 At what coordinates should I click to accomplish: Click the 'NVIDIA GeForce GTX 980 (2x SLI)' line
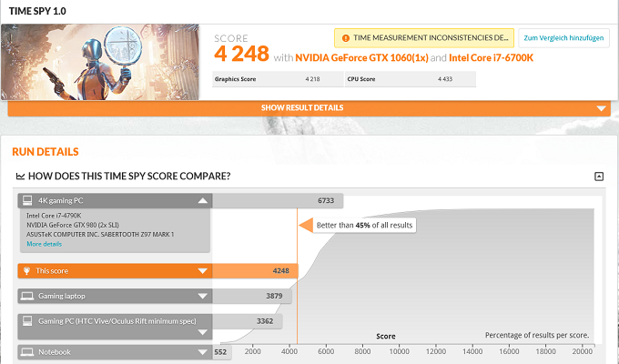tap(73, 225)
